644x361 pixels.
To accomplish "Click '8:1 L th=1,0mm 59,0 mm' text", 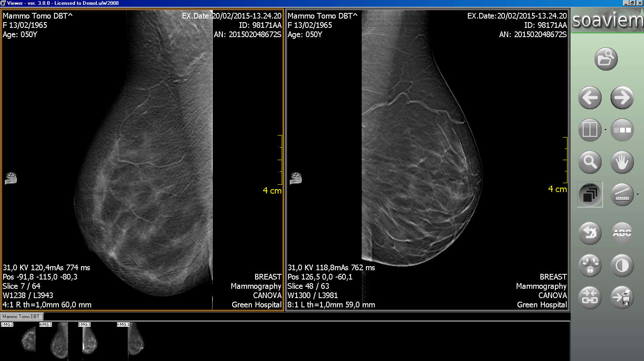I will coord(331,305).
